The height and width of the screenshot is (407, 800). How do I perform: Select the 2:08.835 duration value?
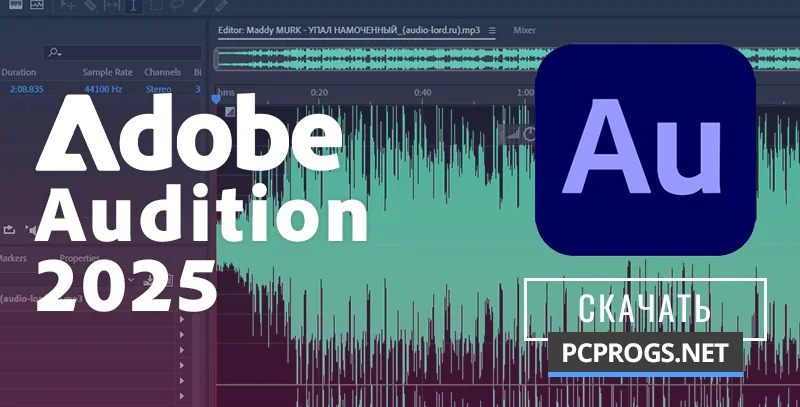pyautogui.click(x=27, y=89)
